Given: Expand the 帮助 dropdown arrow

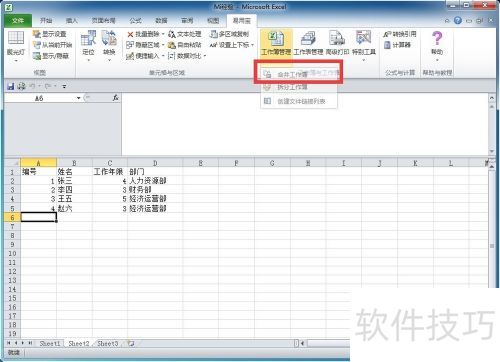Looking at the screenshot, I should [437, 60].
